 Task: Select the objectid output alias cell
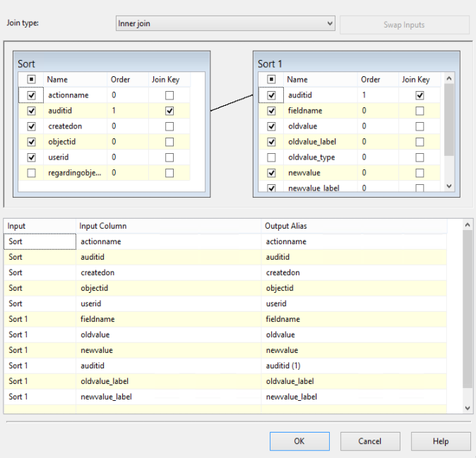[354, 288]
